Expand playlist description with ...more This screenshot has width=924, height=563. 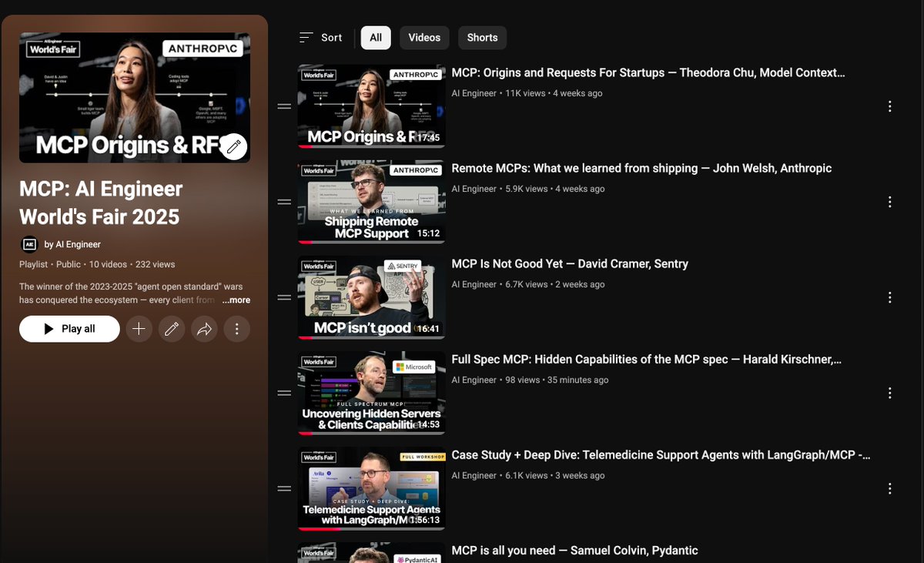coord(237,300)
